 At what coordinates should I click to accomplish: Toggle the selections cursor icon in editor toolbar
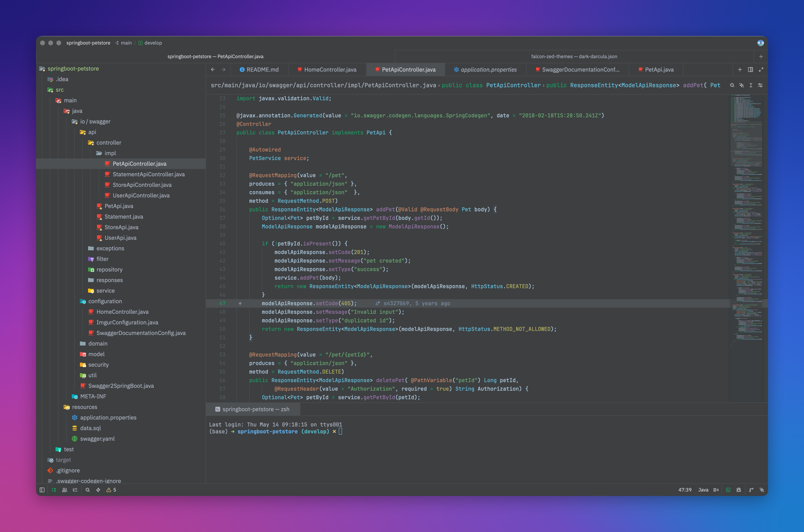click(x=751, y=85)
